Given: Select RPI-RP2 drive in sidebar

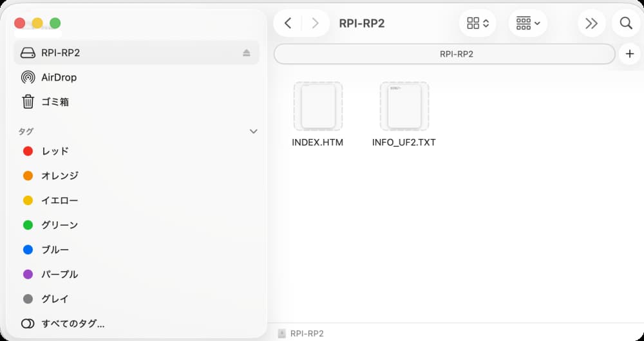Looking at the screenshot, I should (137, 53).
